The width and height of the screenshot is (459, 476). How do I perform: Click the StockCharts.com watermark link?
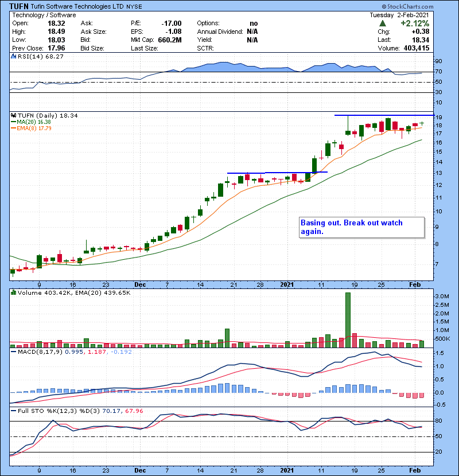point(410,6)
